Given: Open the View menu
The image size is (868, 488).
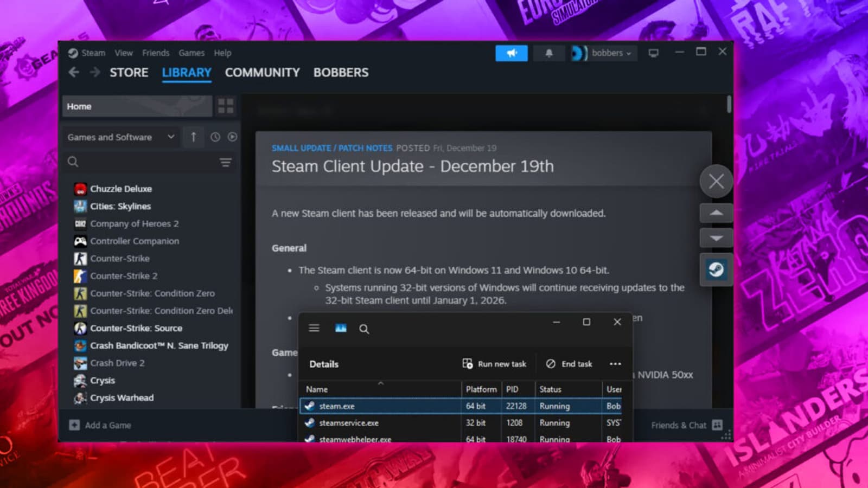Looking at the screenshot, I should 124,53.
